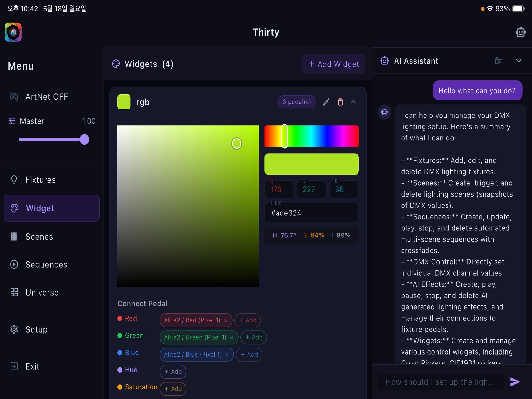532x399 pixels.
Task: Click the S: 84% saturation readout
Action: (x=314, y=235)
